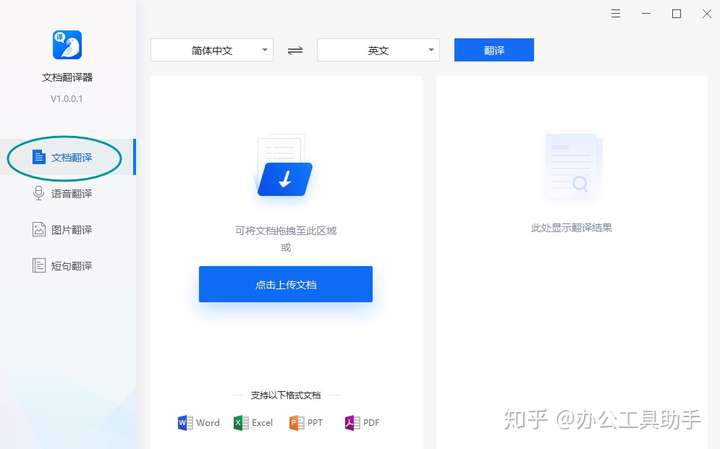This screenshot has width=720, height=449.
Task: Click the 文档翻译器 app title text
Action: [x=67, y=77]
